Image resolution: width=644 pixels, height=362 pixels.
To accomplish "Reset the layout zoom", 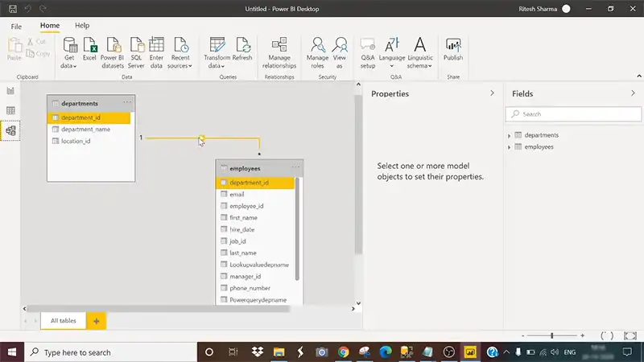I will point(607,335).
